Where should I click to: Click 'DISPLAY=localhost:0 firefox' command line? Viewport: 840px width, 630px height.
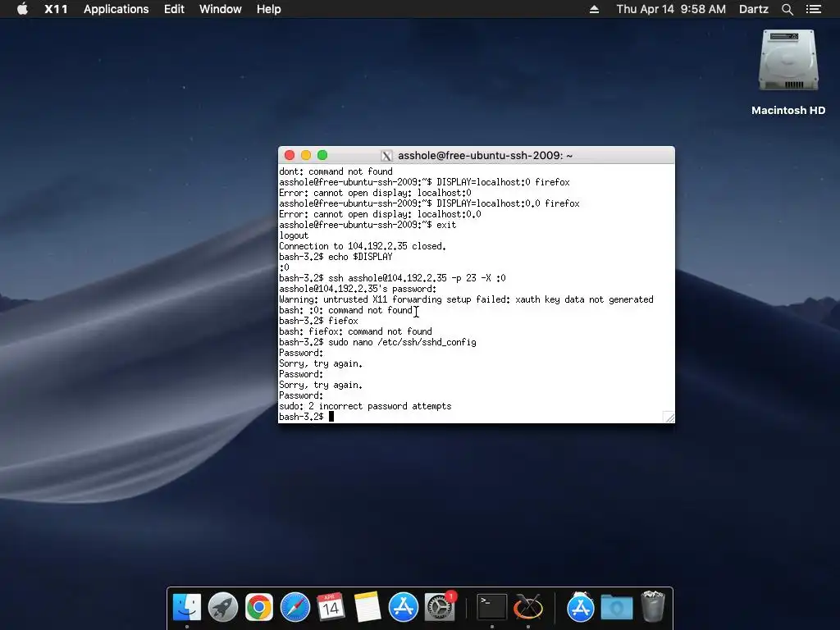(x=424, y=182)
